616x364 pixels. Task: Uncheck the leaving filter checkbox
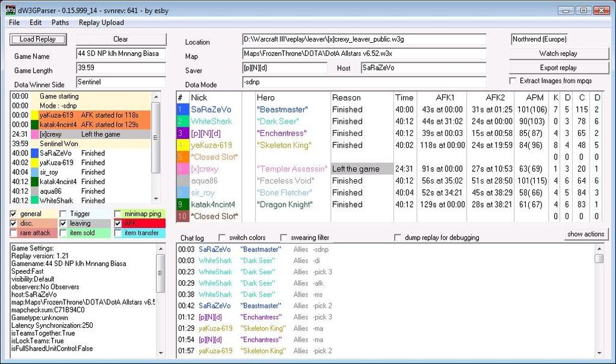point(63,223)
